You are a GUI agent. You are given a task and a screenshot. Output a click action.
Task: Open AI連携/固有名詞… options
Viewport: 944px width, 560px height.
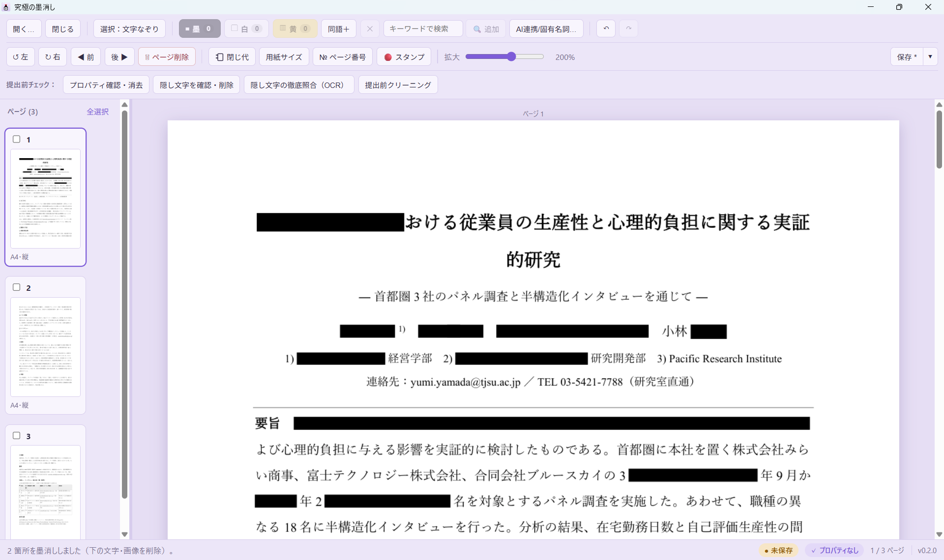(546, 29)
